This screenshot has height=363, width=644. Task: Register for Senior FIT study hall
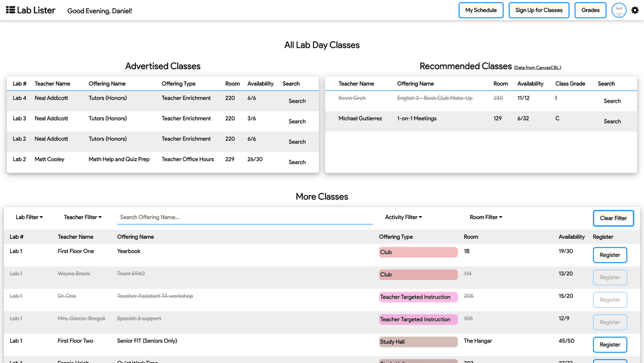tap(610, 344)
